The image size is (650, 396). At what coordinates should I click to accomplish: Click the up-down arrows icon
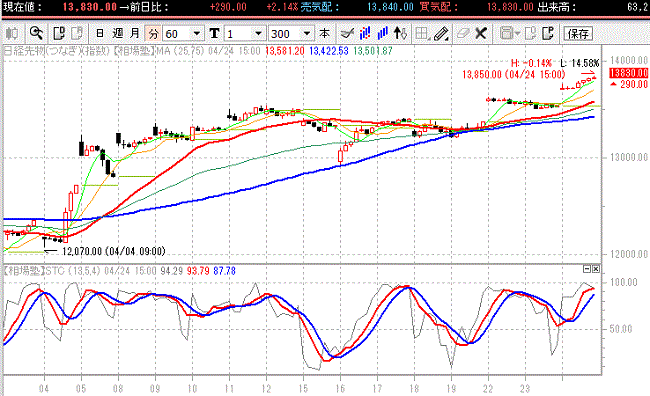[x=400, y=33]
